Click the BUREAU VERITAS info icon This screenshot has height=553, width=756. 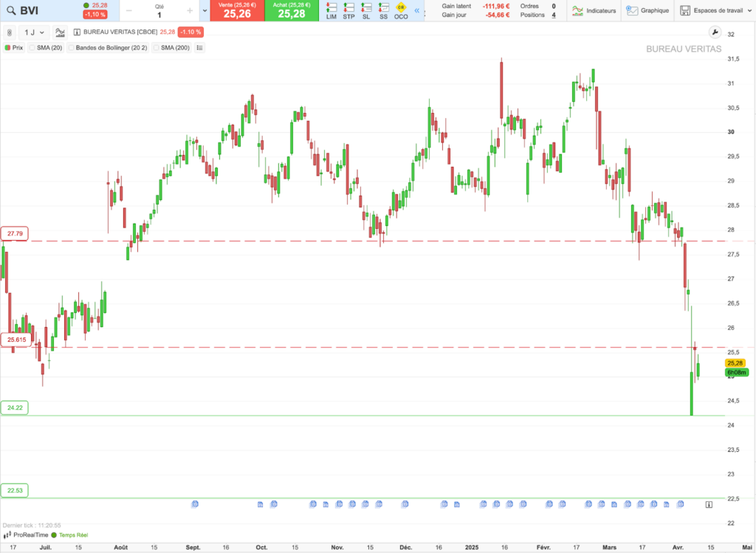coord(77,32)
